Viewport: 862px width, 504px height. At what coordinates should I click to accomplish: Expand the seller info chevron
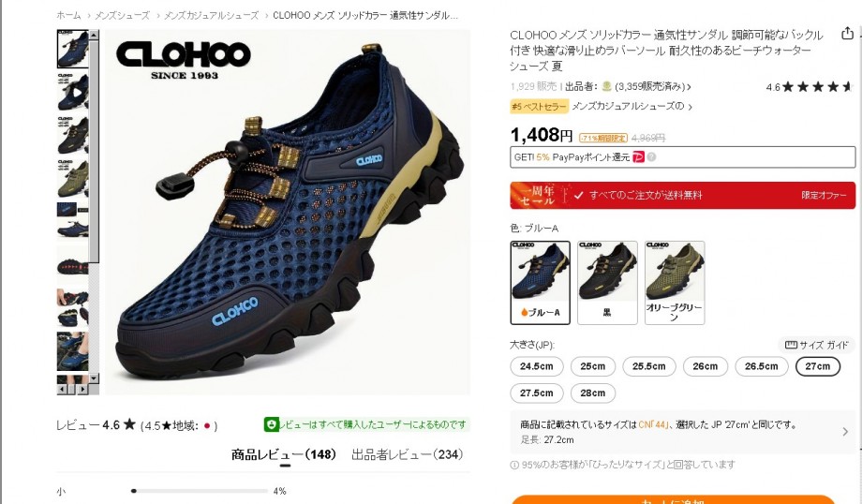690,87
